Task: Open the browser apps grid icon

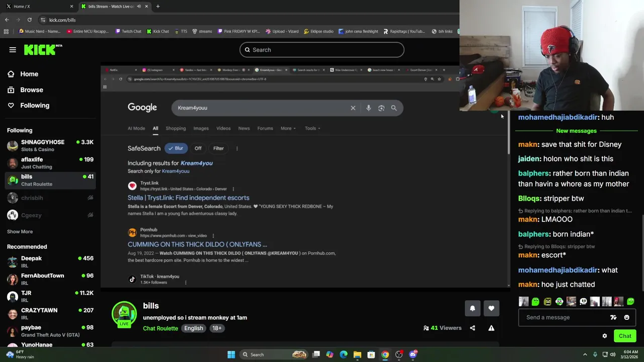Action: [6, 31]
